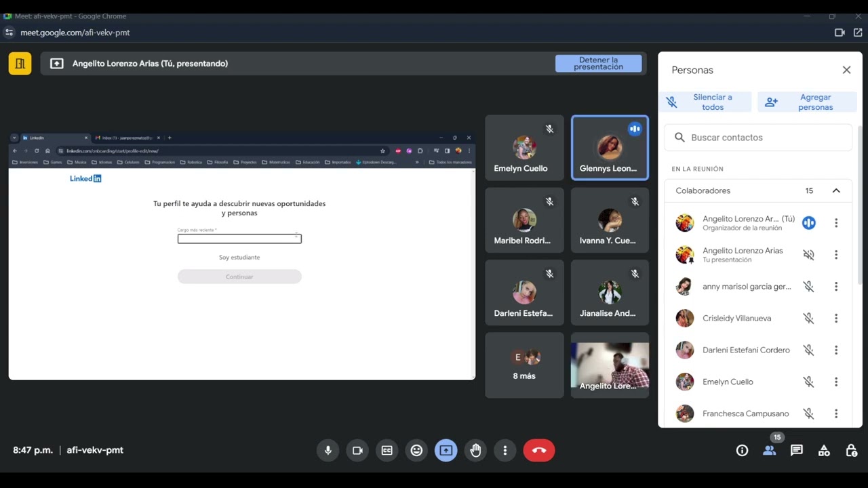Click Franchesca Campusano participant name
Screen dimensions: 868x488
coord(746,413)
